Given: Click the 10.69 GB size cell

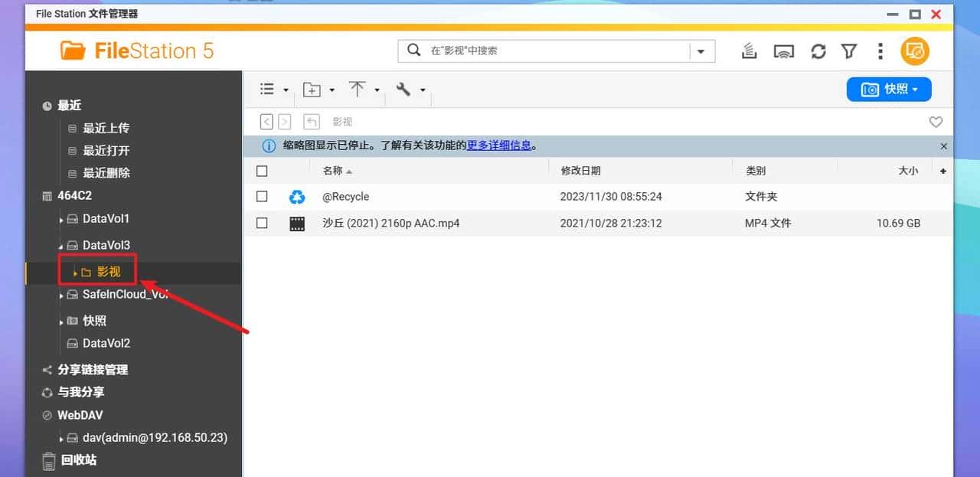Looking at the screenshot, I should (898, 224).
